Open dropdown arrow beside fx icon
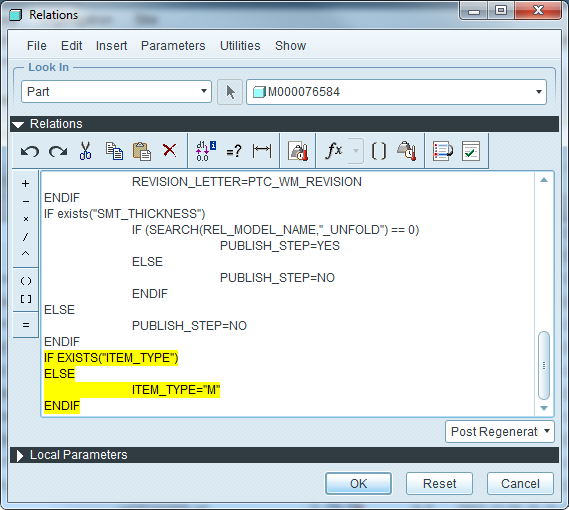Screen dimensions: 569x510 (356, 151)
